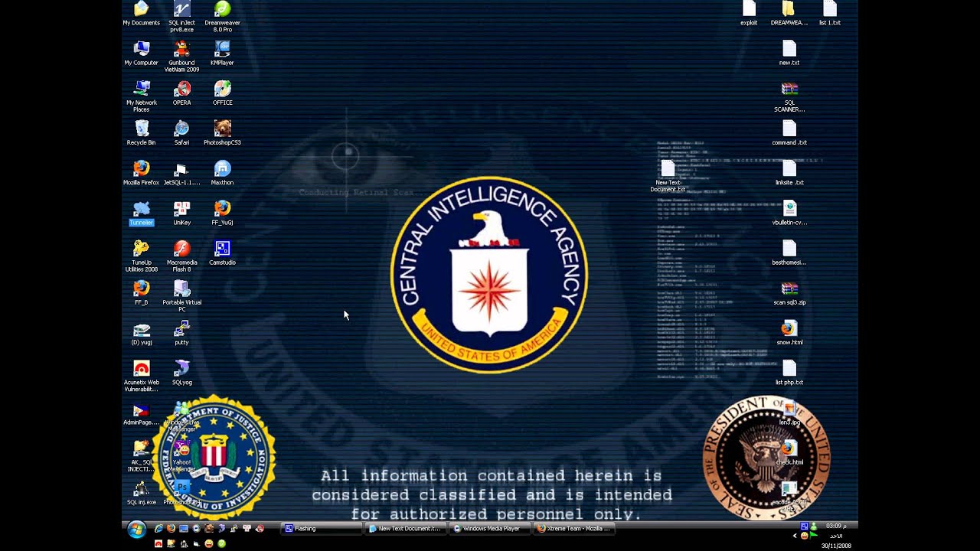Open scan sql3.zip archive
The width and height of the screenshot is (980, 551).
pyautogui.click(x=789, y=293)
